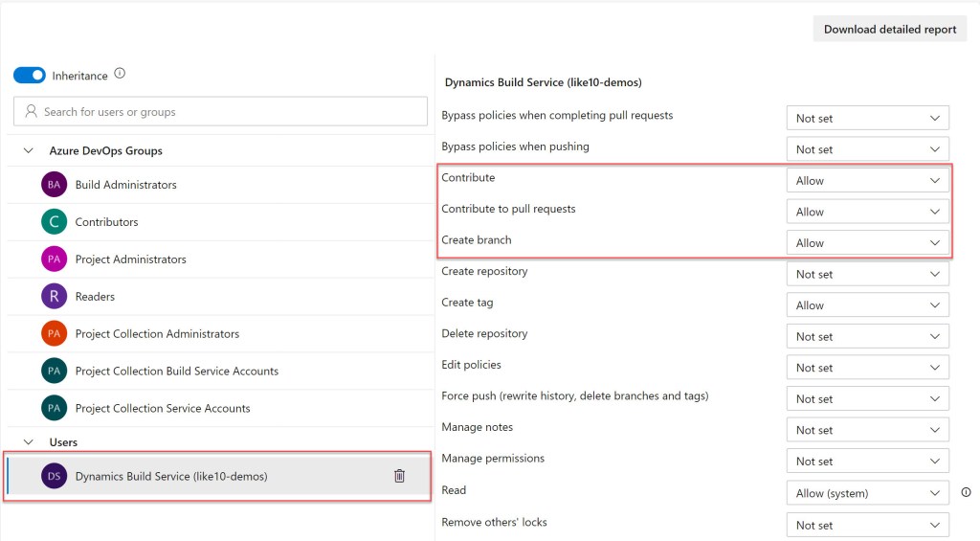Collapse the Users section
The width and height of the screenshot is (980, 541).
click(28, 442)
